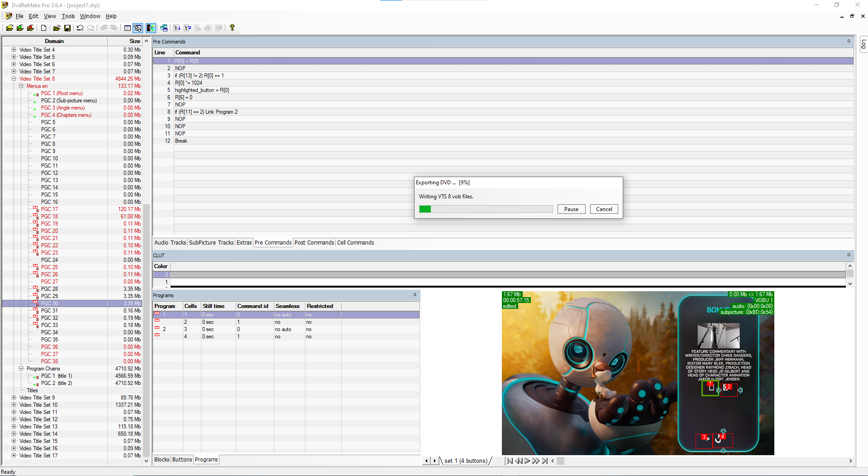Jump to first frame in preview controls
The image size is (868, 476).
[510, 461]
